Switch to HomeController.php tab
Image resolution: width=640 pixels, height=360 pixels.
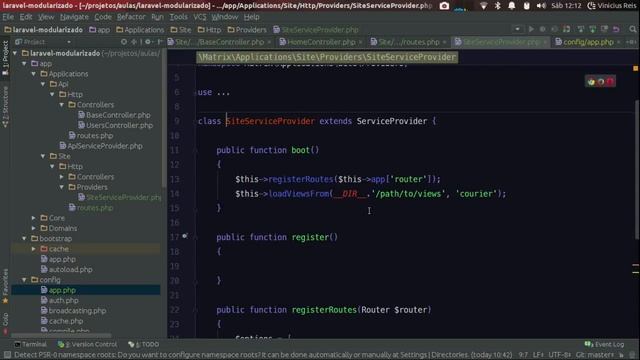pyautogui.click(x=321, y=42)
